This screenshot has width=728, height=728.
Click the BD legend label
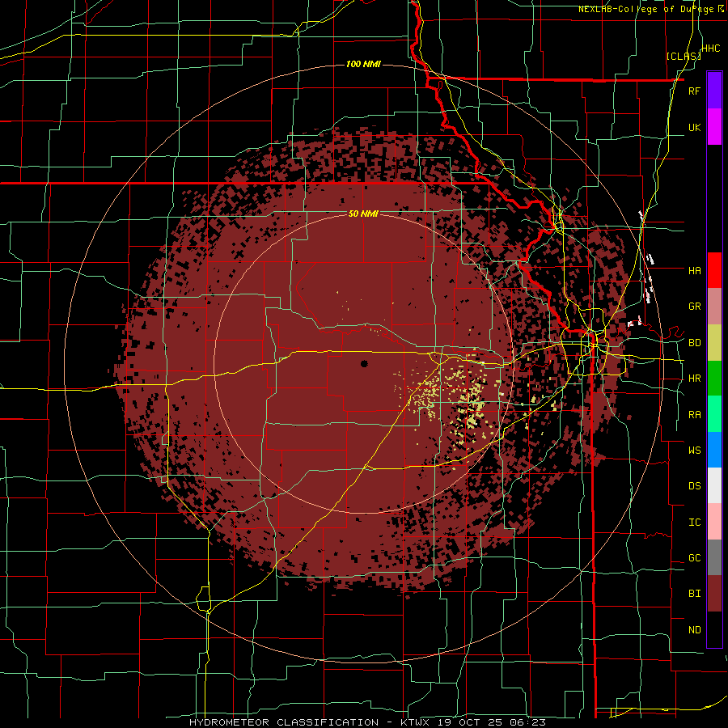[x=694, y=343]
